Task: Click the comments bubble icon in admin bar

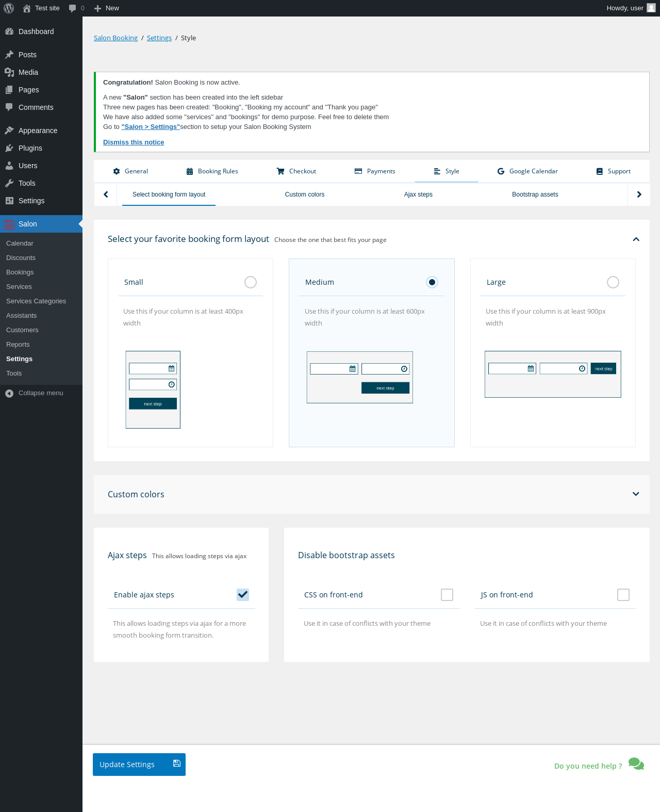Action: click(x=73, y=8)
